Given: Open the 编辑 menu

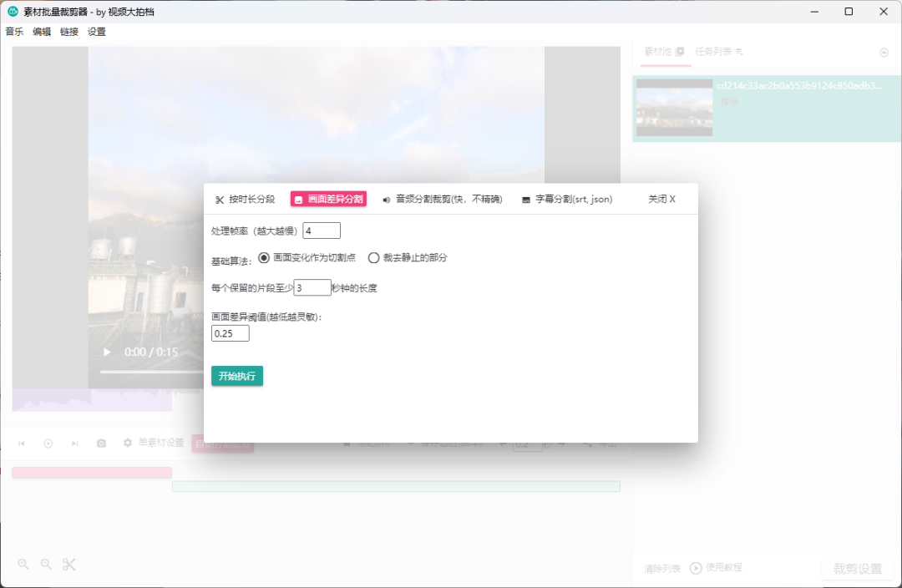Looking at the screenshot, I should 42,32.
